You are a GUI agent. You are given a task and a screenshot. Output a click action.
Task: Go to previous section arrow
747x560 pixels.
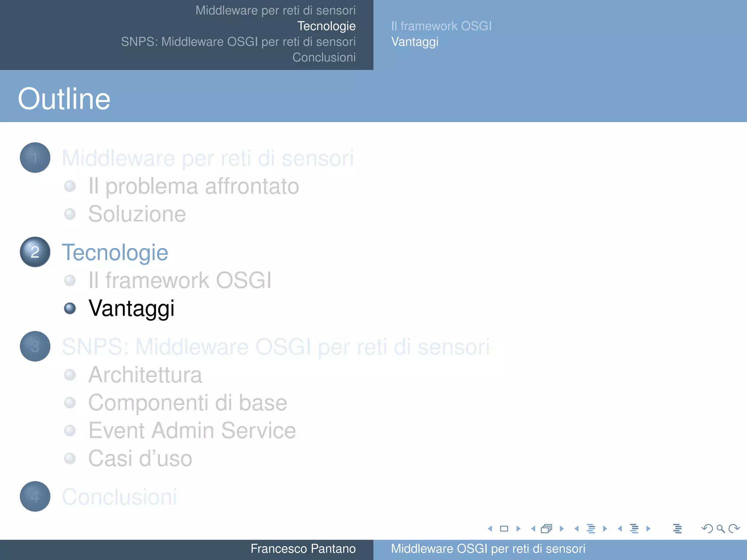tap(620, 528)
